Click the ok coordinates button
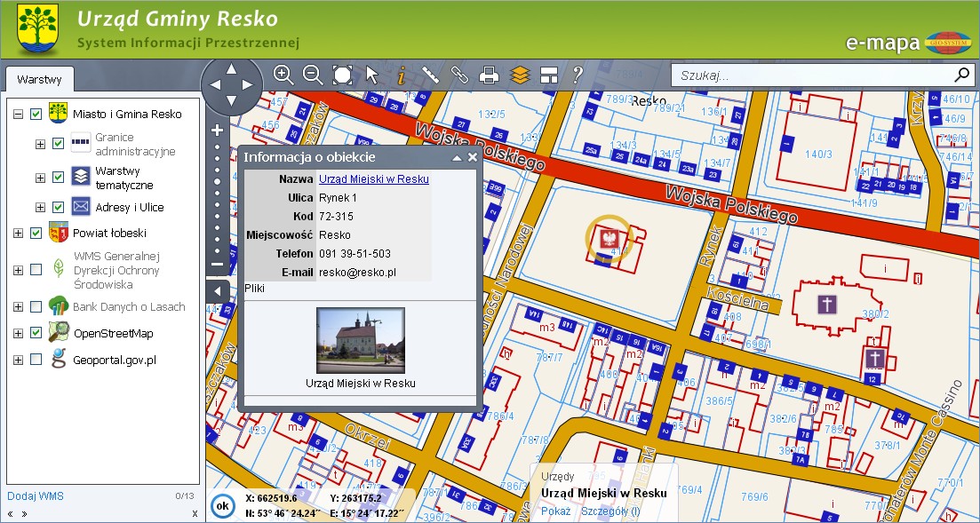The height and width of the screenshot is (523, 980). coord(223,505)
